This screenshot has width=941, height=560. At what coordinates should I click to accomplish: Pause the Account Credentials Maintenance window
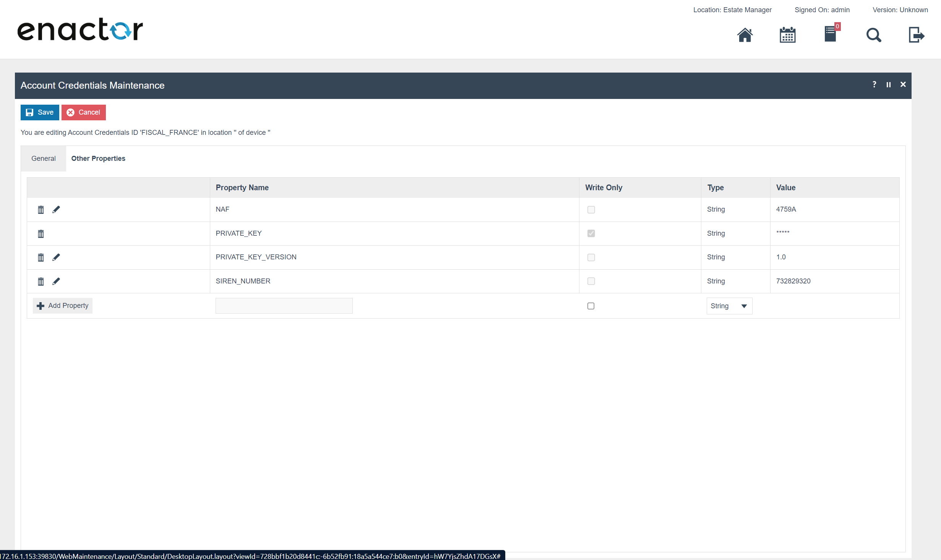tap(889, 85)
